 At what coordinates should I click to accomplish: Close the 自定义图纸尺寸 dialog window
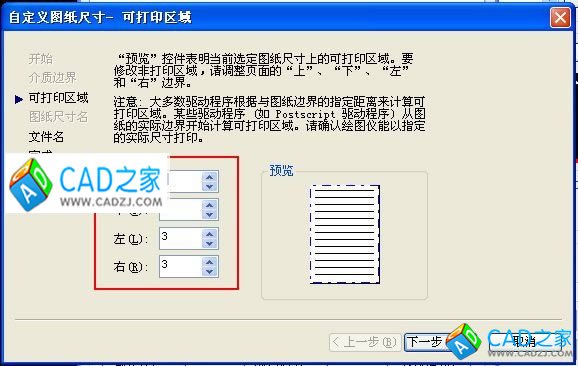click(x=560, y=17)
